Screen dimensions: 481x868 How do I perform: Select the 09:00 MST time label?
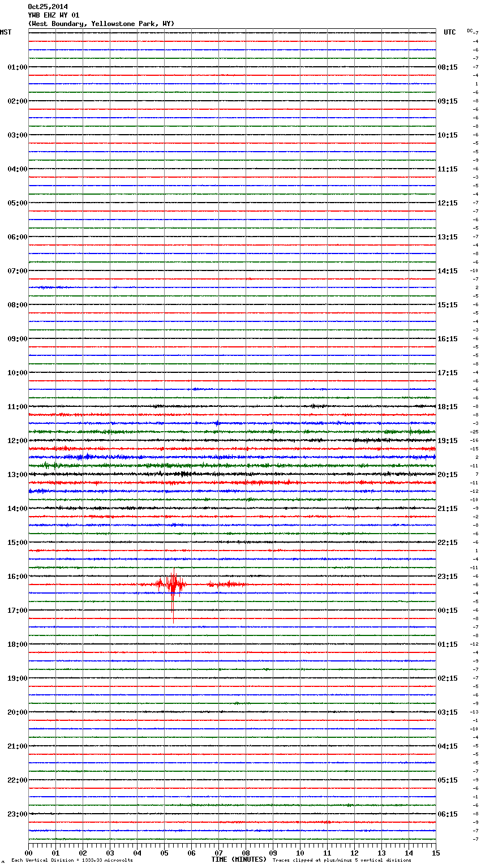(18, 339)
